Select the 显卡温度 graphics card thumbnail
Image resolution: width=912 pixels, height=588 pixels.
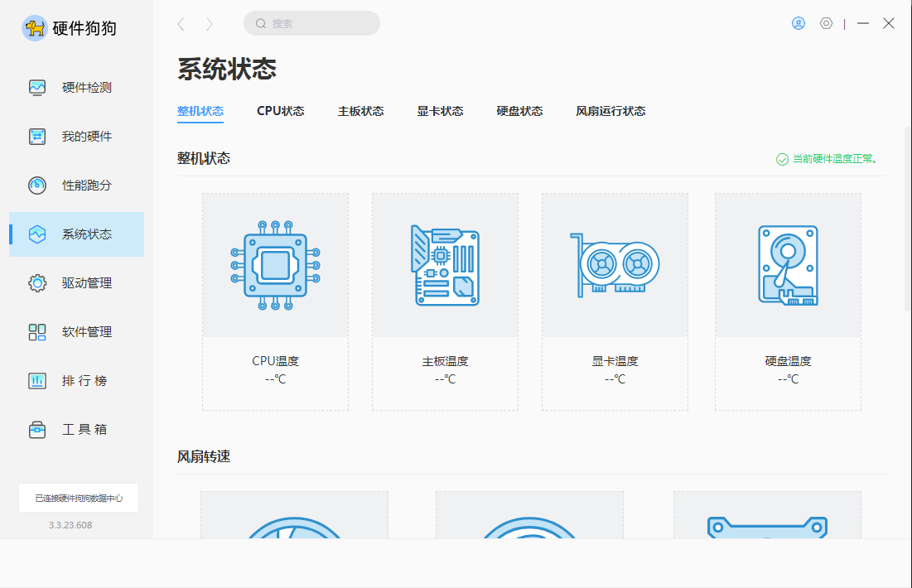point(615,265)
